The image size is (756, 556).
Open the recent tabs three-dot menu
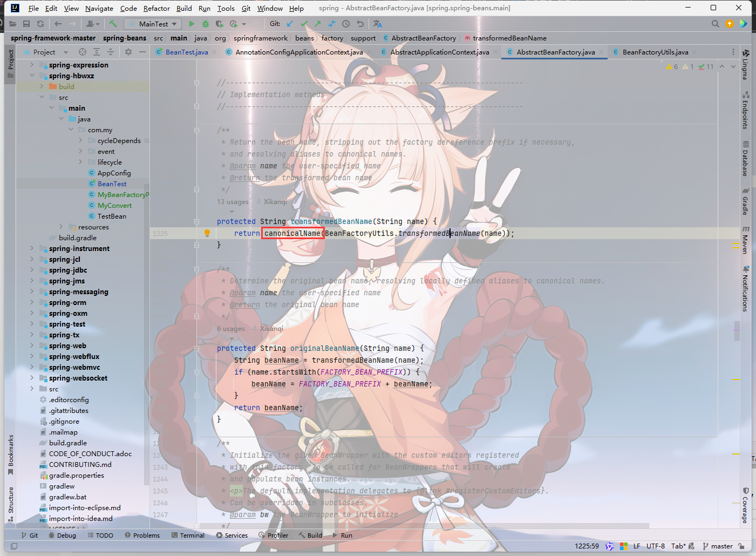733,52
